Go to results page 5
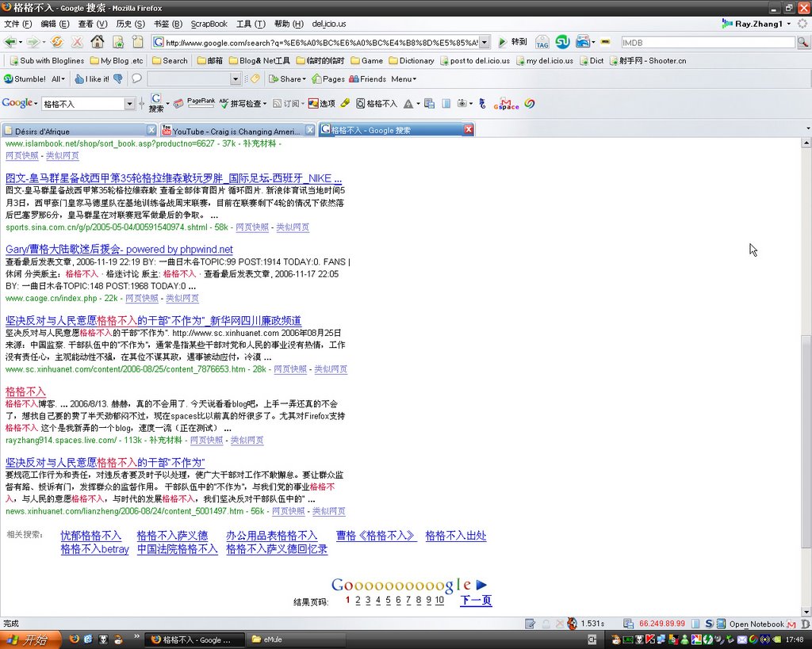Screen dimensions: 812x649 pyautogui.click(x=388, y=601)
